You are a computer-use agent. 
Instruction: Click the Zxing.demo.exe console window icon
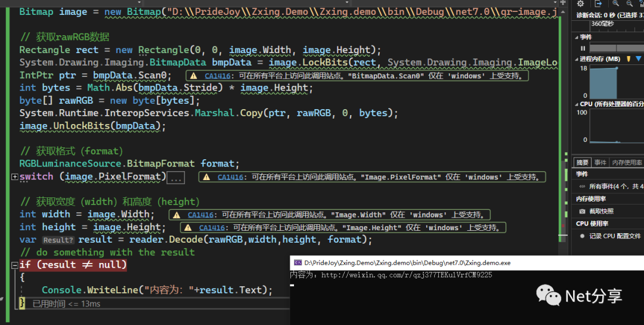click(298, 263)
